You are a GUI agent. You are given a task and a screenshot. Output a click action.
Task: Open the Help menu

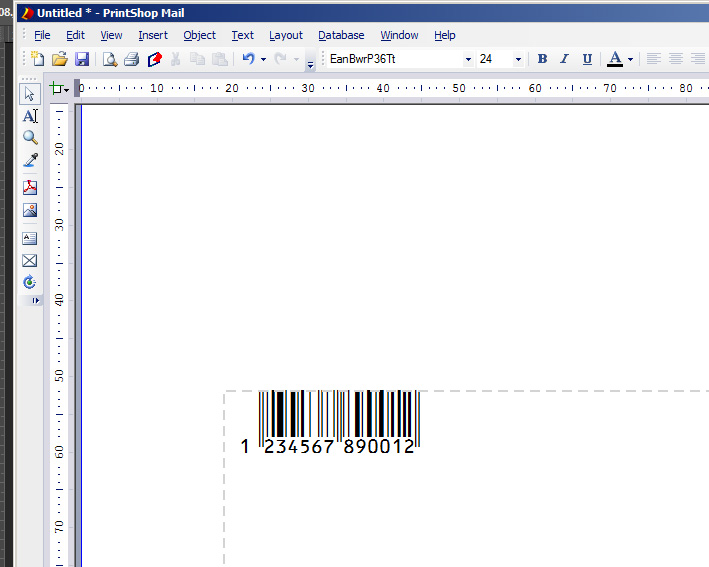point(444,35)
